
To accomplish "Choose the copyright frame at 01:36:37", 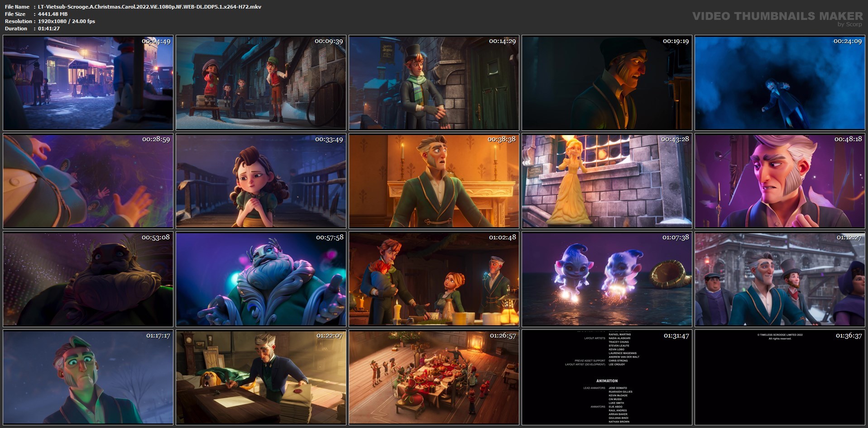I will pos(780,377).
